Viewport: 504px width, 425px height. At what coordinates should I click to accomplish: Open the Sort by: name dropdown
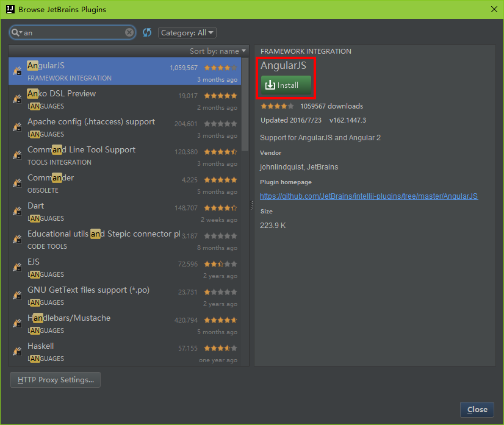tap(218, 51)
